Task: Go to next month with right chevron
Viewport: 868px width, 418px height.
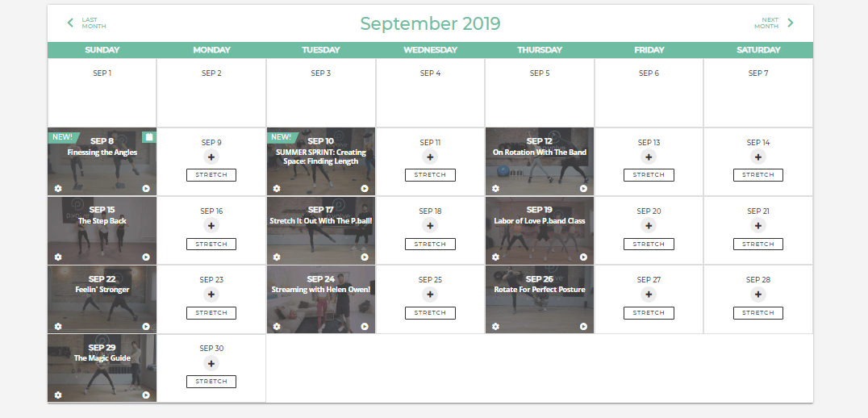Action: [x=791, y=23]
